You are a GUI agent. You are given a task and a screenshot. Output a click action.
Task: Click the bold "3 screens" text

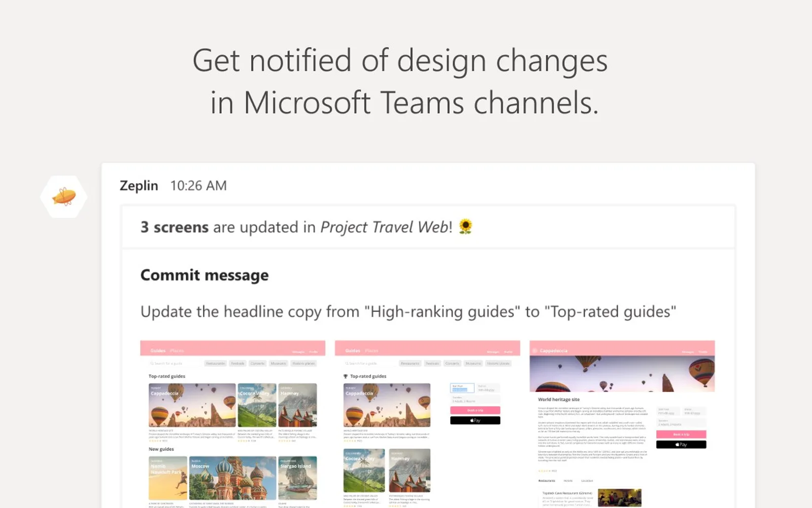pos(175,227)
